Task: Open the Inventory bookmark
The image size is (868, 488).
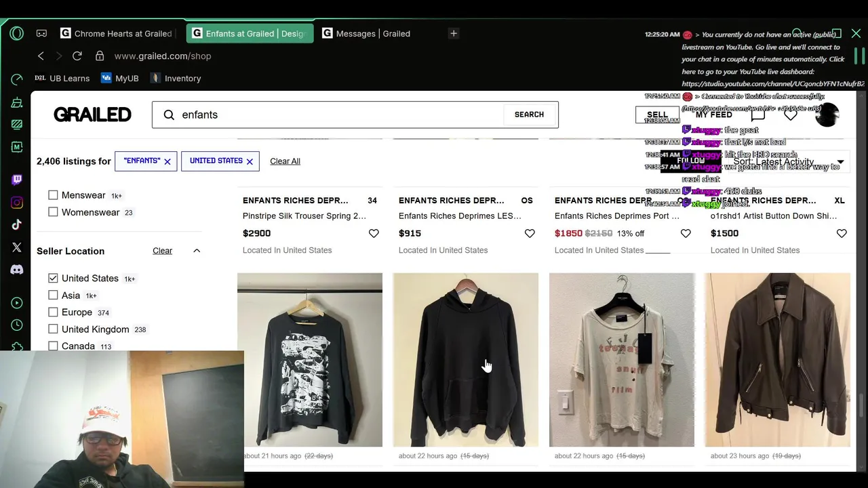Action: click(176, 78)
